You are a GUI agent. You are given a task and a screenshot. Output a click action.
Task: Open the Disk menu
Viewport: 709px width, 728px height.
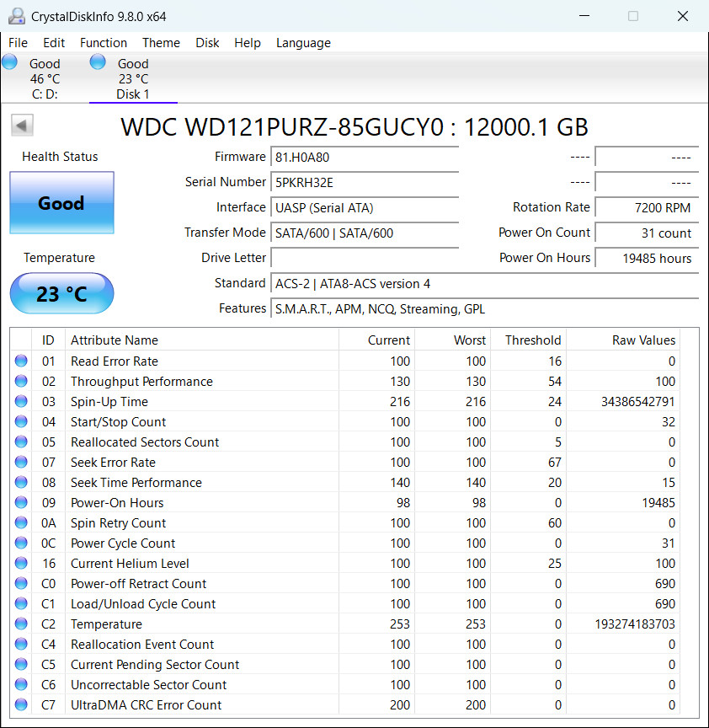pyautogui.click(x=207, y=43)
